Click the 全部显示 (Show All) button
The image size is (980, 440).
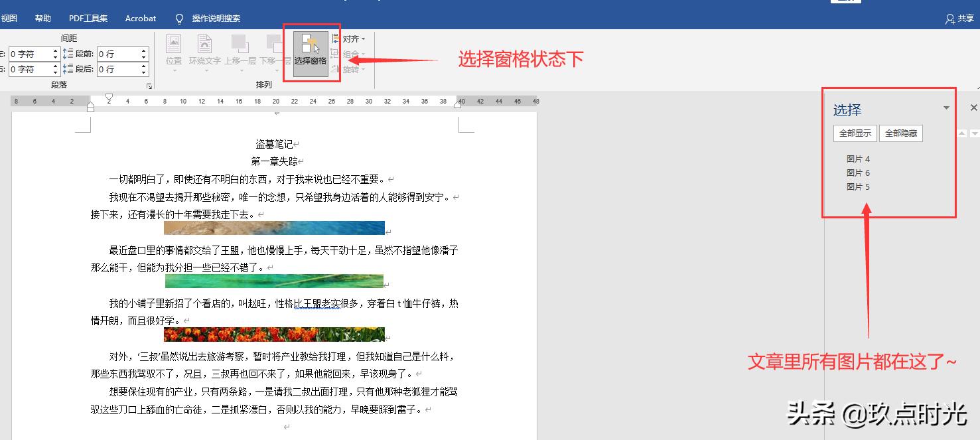[855, 133]
